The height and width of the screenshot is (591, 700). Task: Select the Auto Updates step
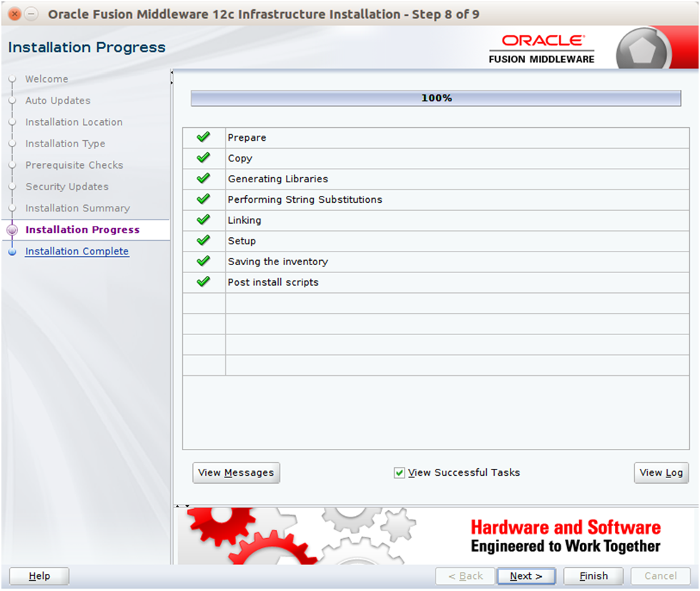tap(58, 101)
